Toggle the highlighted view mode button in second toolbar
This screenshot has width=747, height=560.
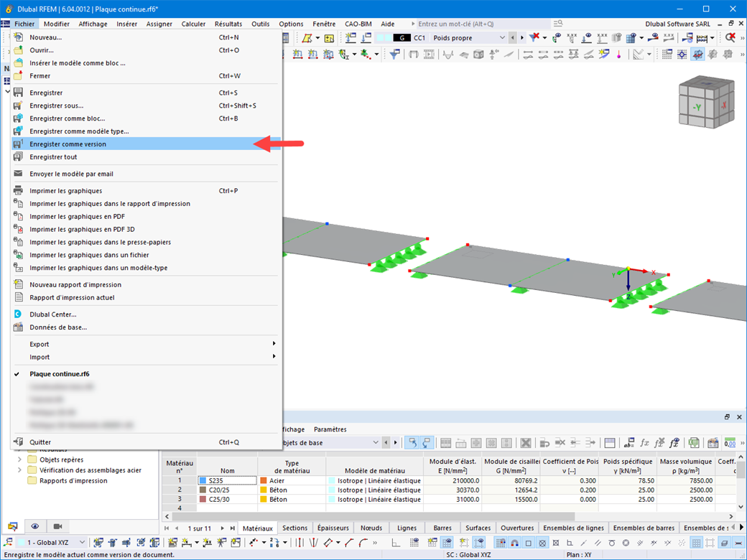point(697,55)
